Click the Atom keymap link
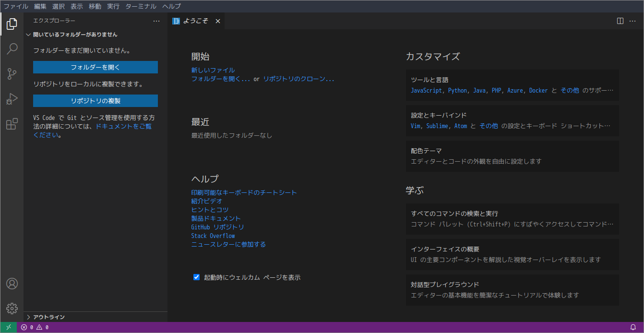The image size is (644, 333). [x=460, y=126]
